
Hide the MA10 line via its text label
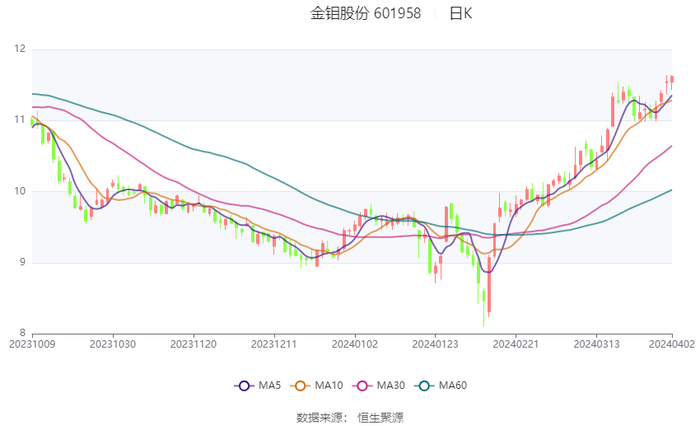(x=329, y=386)
